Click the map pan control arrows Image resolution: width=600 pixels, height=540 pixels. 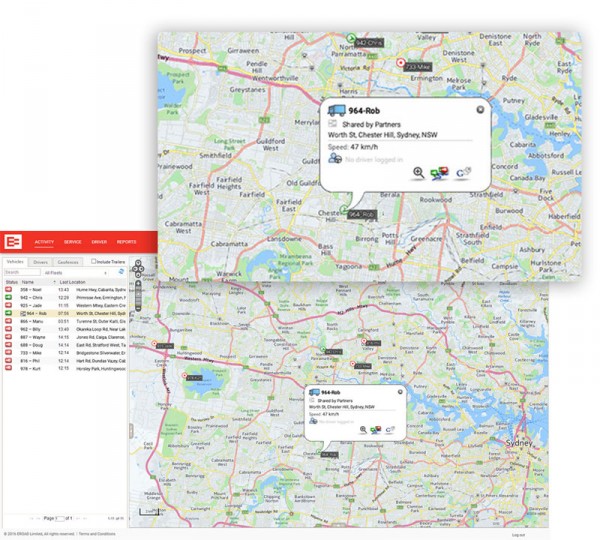[x=139, y=268]
